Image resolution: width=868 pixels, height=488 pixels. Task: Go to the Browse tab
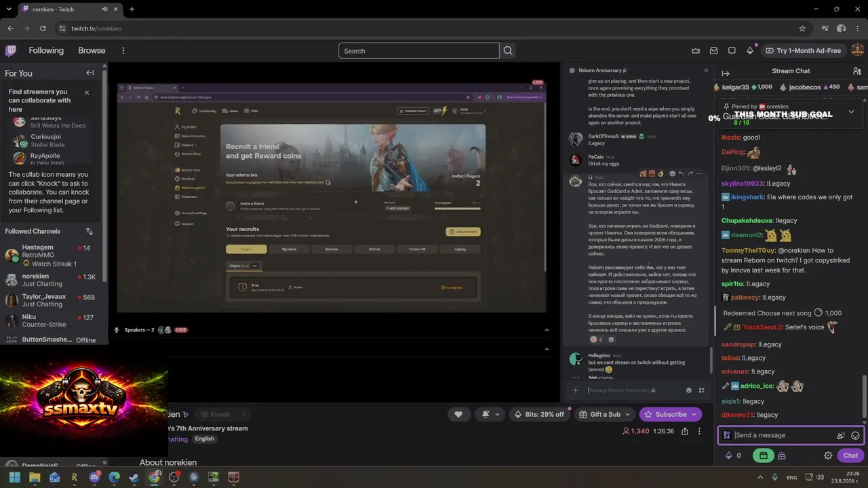pos(92,51)
